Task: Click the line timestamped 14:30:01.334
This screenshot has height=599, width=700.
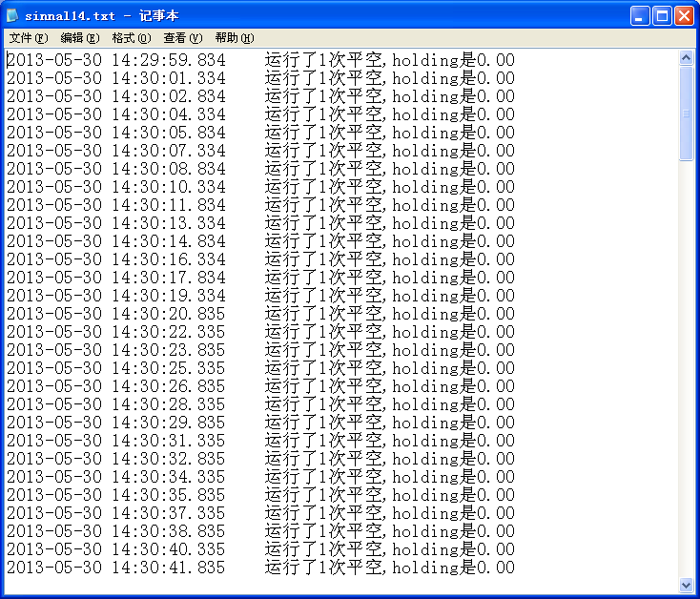Action: [x=260, y=78]
